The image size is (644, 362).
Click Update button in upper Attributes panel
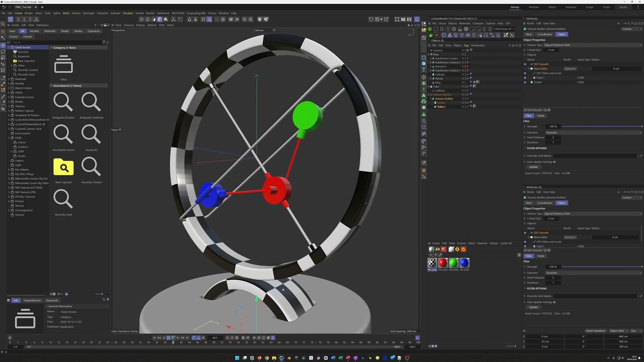point(533,167)
